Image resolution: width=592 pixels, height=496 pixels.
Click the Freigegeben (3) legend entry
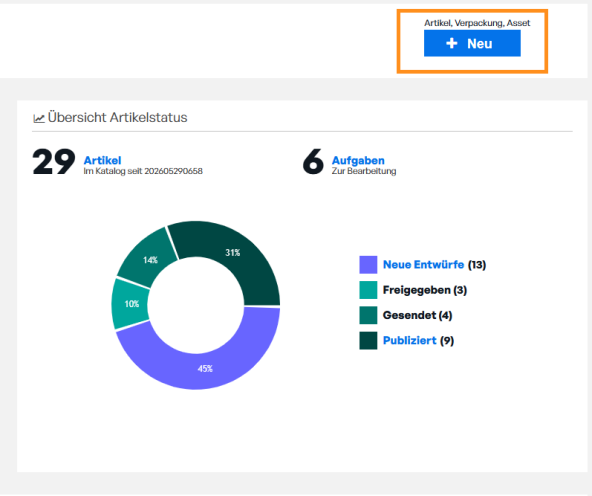(x=425, y=290)
